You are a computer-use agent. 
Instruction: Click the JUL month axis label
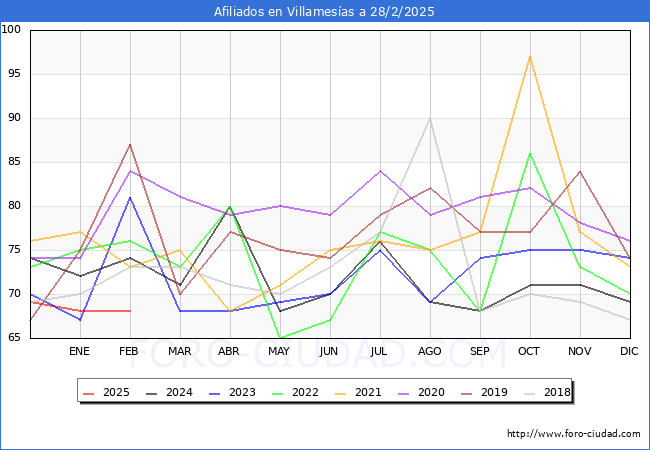(379, 351)
